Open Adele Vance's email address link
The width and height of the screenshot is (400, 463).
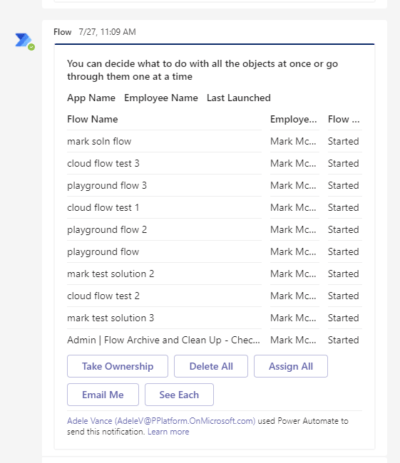pos(161,421)
